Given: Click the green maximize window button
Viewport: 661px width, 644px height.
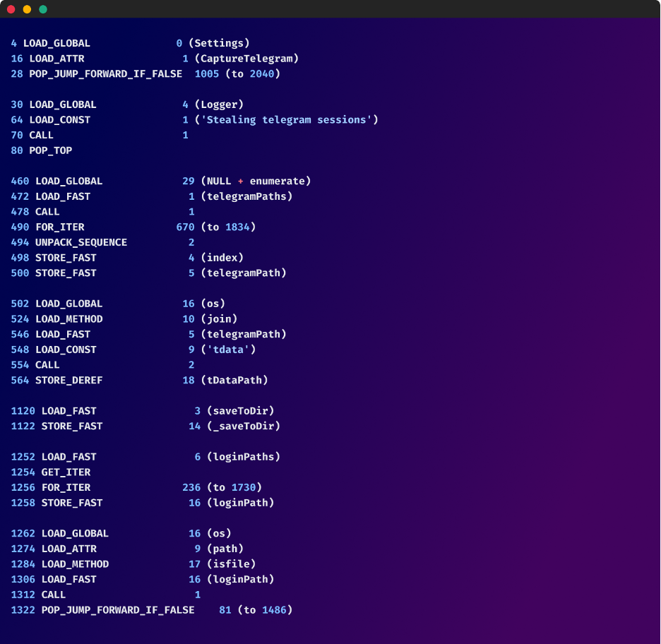Looking at the screenshot, I should (43, 9).
